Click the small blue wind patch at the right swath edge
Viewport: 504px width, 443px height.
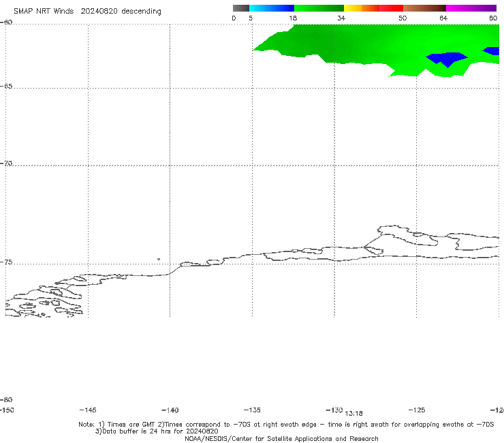click(x=492, y=51)
